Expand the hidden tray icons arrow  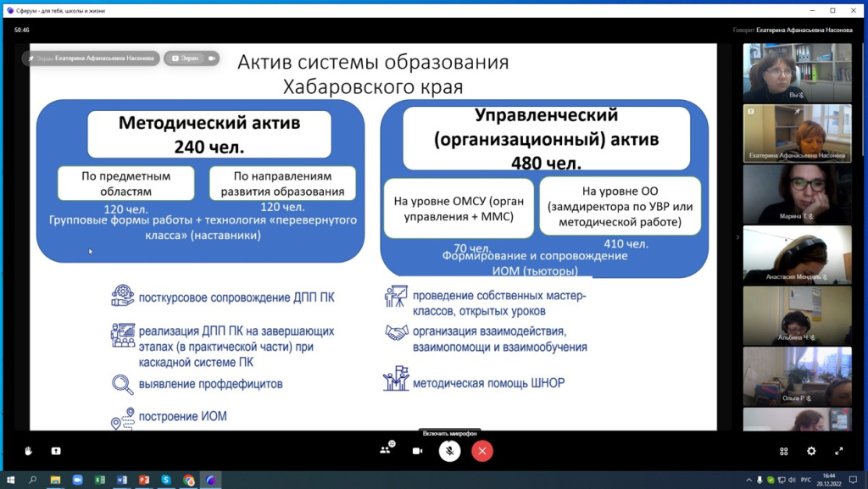tap(749, 480)
